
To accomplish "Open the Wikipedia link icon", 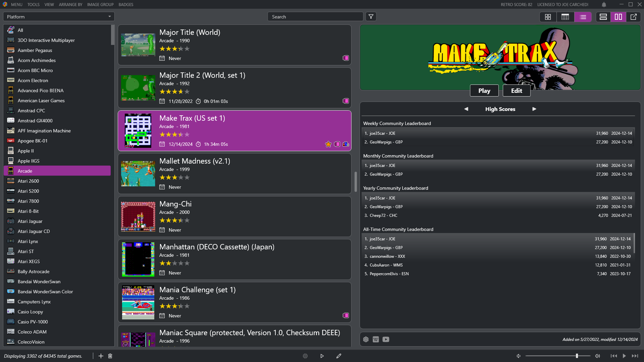I will coord(376,340).
